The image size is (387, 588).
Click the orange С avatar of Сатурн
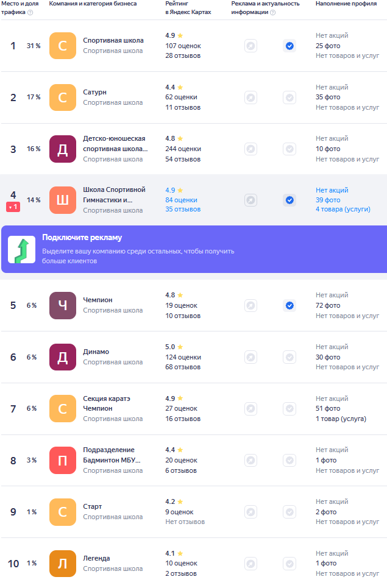[x=63, y=97]
